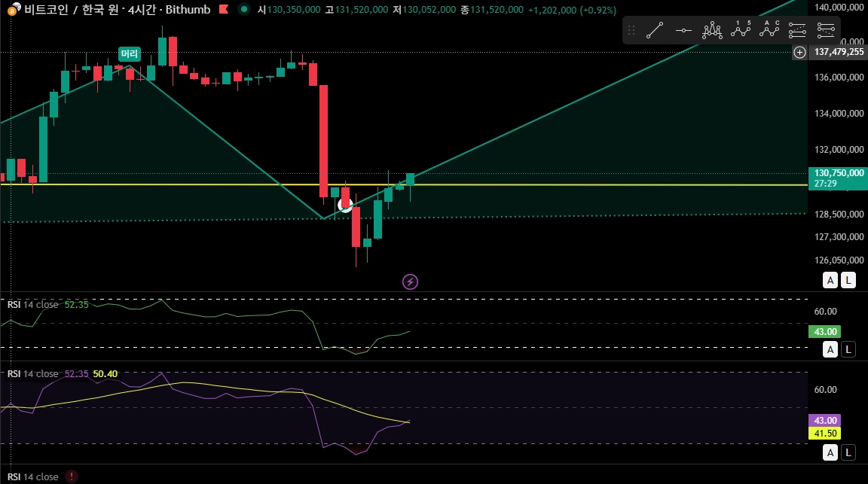
Task: Toggle auto scale A on green RSI pane
Action: pos(830,349)
